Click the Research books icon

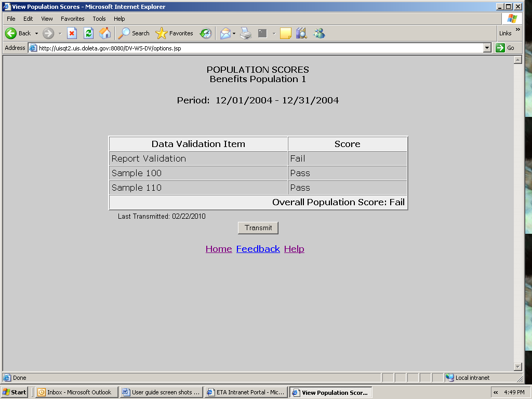click(x=301, y=33)
